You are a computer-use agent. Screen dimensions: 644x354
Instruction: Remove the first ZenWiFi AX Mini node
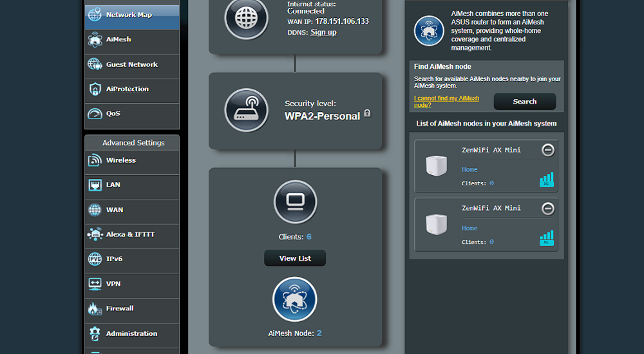click(548, 151)
